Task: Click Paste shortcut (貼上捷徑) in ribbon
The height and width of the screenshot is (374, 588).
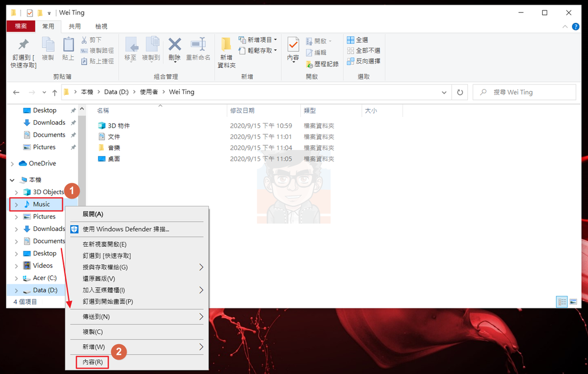Action: click(97, 61)
